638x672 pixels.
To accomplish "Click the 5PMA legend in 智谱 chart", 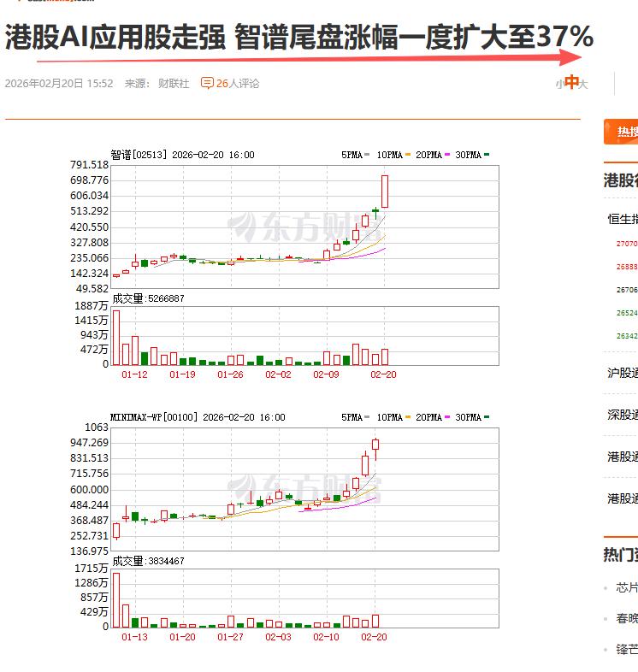I will click(x=356, y=155).
